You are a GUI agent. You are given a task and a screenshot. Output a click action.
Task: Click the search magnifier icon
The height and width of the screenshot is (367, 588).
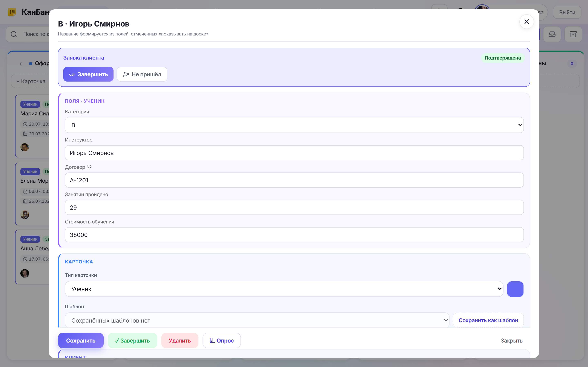click(14, 34)
